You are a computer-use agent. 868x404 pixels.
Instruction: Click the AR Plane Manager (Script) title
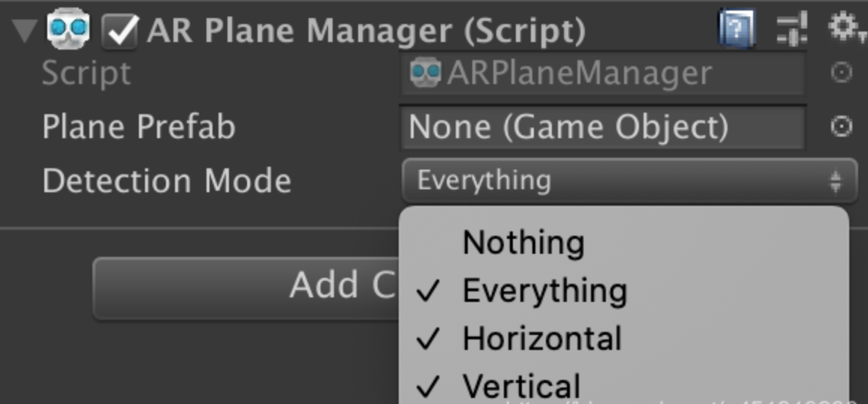click(x=366, y=30)
